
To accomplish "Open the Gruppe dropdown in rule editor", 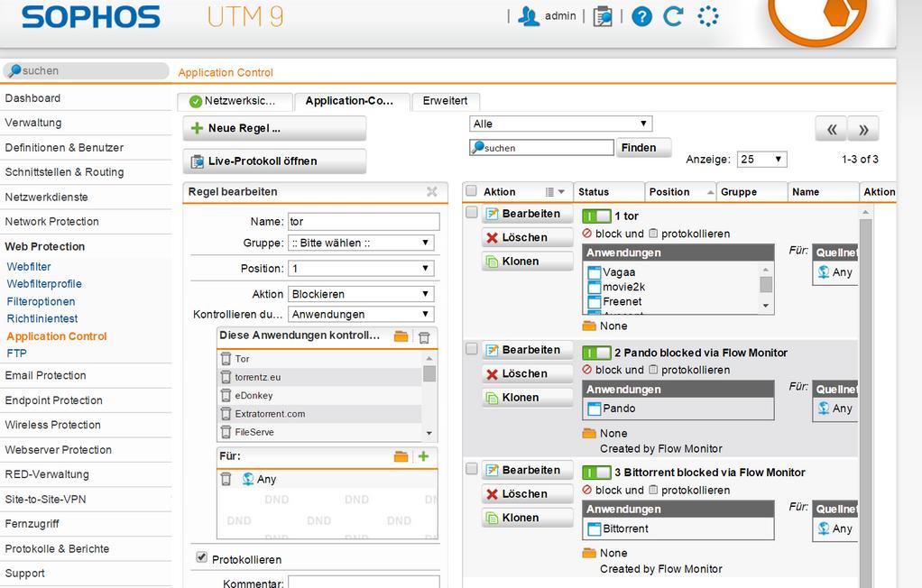I will click(x=361, y=243).
